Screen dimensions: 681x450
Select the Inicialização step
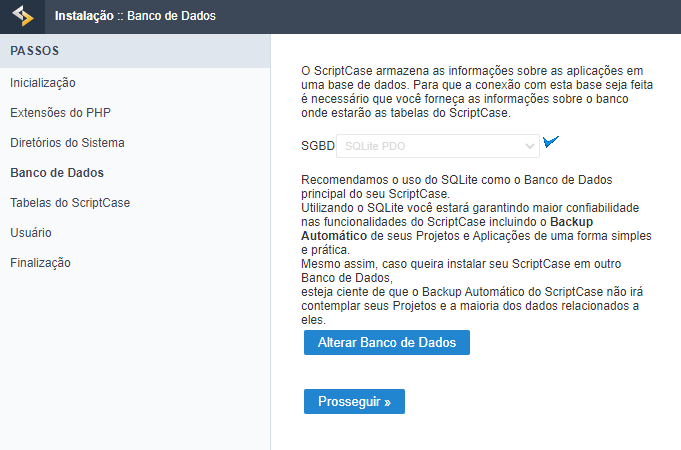[x=43, y=83]
